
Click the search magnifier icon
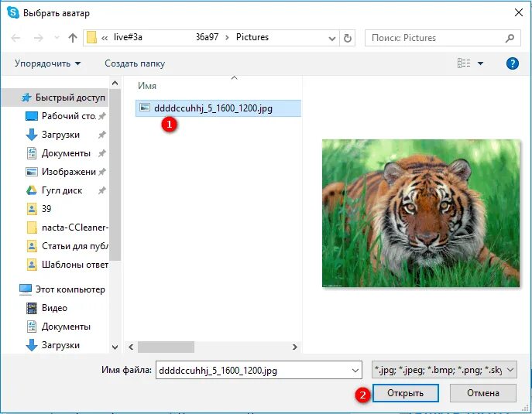click(x=510, y=38)
